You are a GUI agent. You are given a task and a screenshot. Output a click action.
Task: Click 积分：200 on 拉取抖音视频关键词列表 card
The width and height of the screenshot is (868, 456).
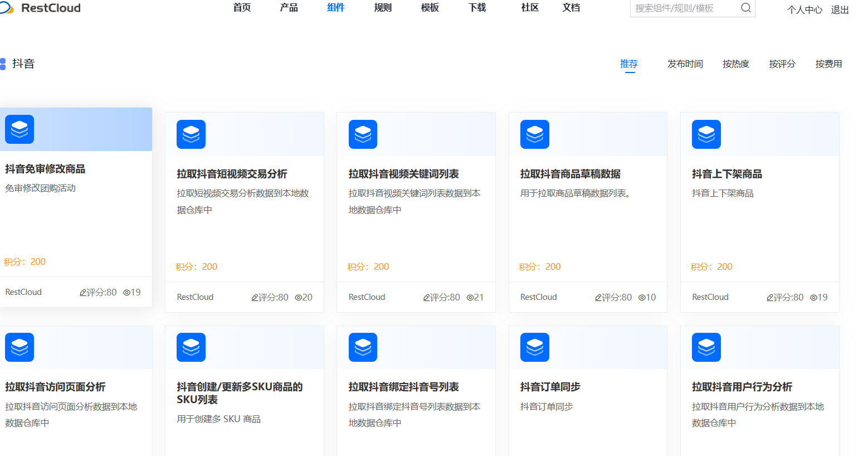click(368, 266)
